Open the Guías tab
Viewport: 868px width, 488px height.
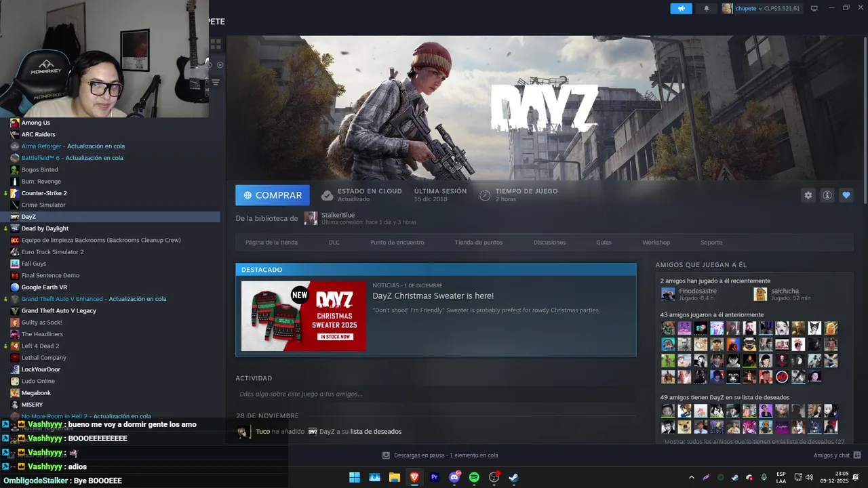(x=604, y=243)
